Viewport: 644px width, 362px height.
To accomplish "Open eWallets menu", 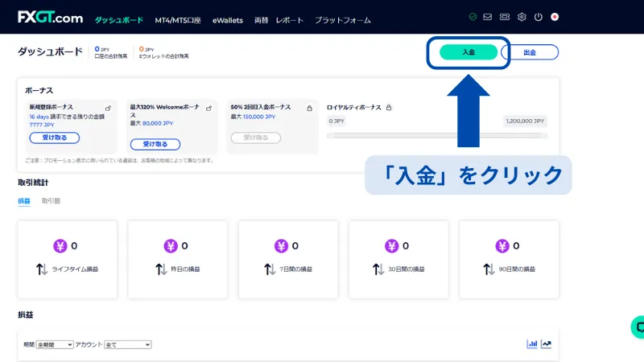I will point(228,20).
